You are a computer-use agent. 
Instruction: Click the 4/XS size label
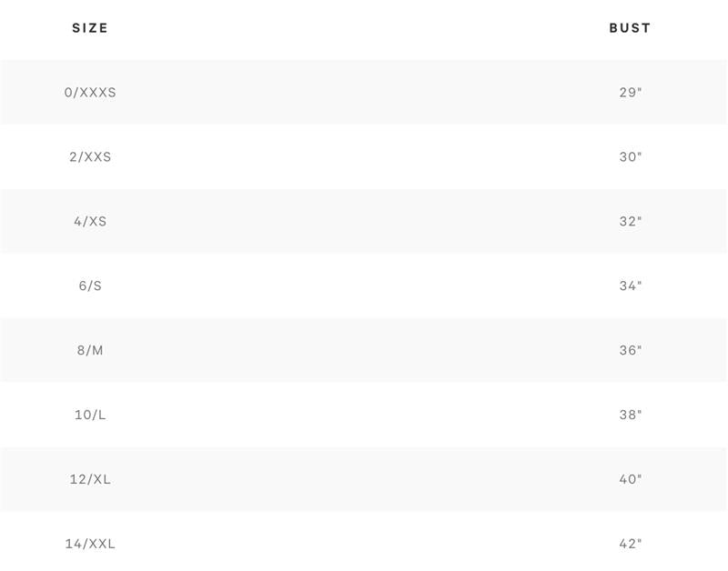[90, 222]
